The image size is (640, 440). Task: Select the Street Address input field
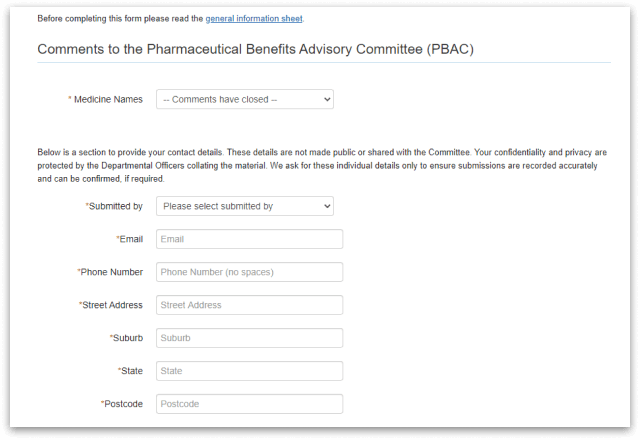249,305
